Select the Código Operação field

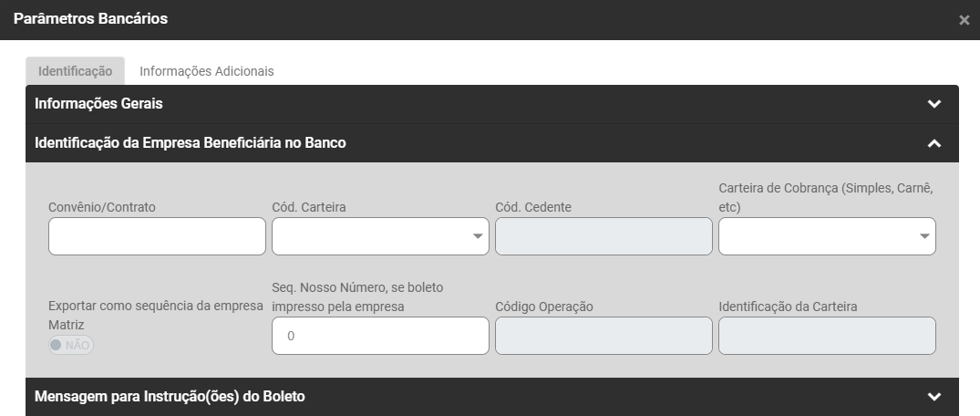603,336
